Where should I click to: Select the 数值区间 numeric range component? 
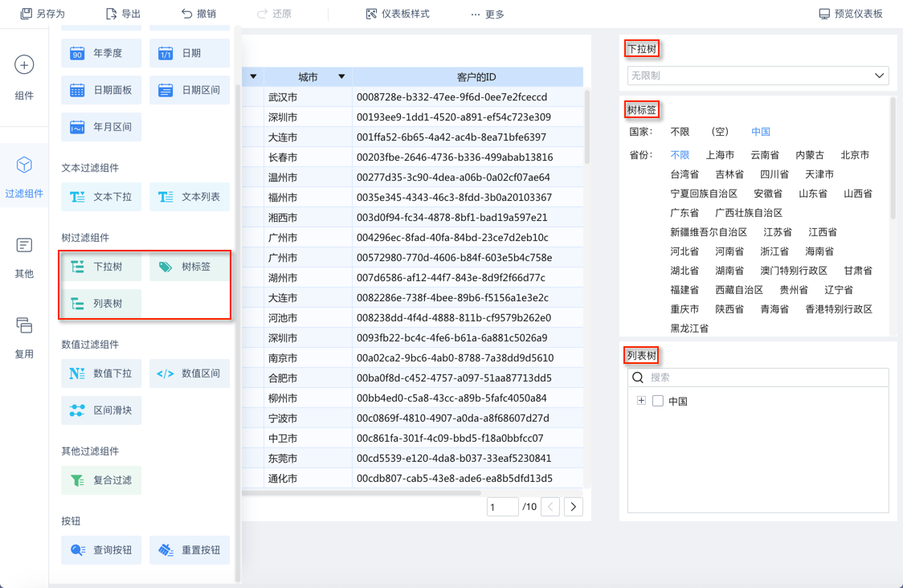click(189, 374)
